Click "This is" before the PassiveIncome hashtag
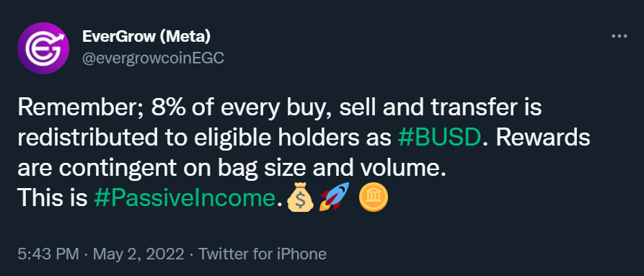The width and height of the screenshot is (644, 276). coord(52,200)
